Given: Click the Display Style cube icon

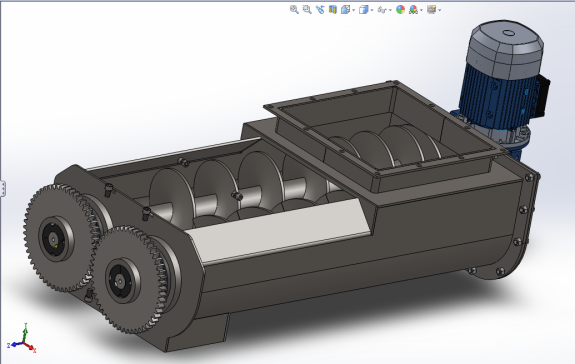Looking at the screenshot, I should point(363,10).
